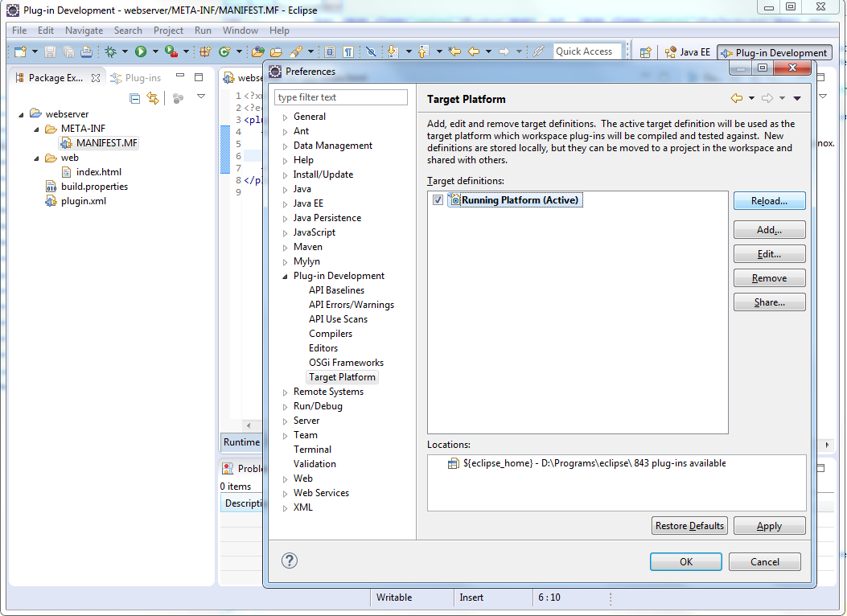The height and width of the screenshot is (616, 847).
Task: Select the ${eclipse_home} location entry
Action: pos(586,463)
